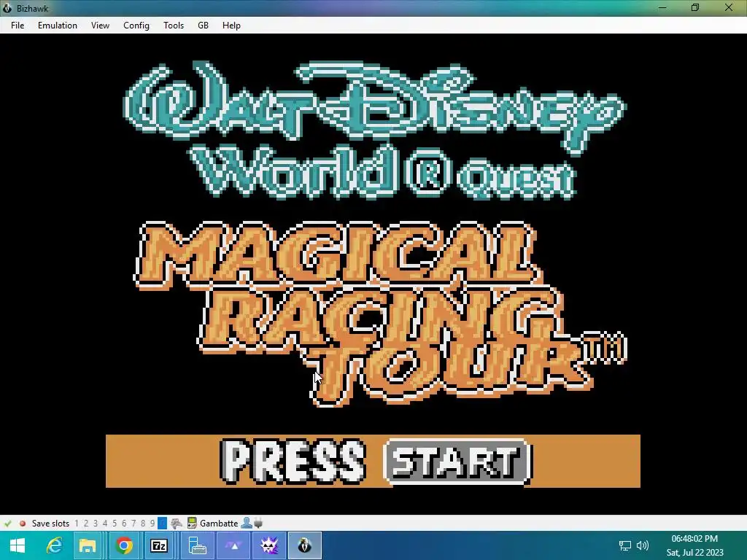Open the Windows Start menu
The height and width of the screenshot is (560, 747).
18,545
